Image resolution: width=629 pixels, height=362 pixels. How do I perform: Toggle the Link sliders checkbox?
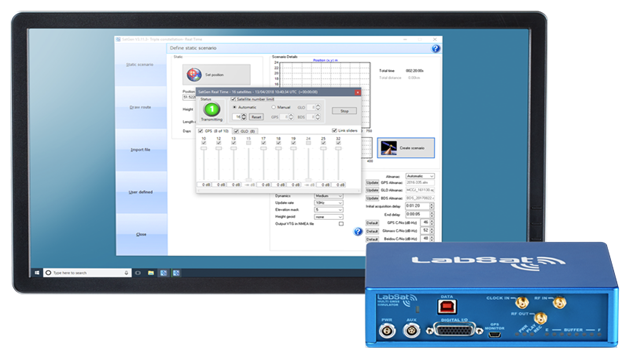pos(334,130)
